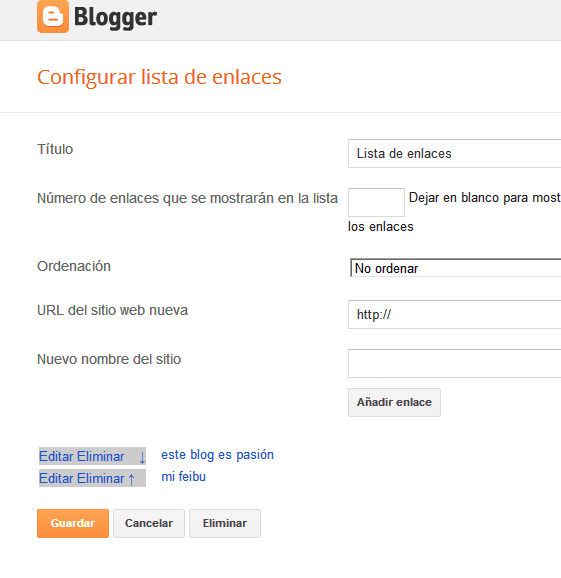Open the Ordenación 'No ordenar' dropdown
The width and height of the screenshot is (561, 578).
coord(455,268)
